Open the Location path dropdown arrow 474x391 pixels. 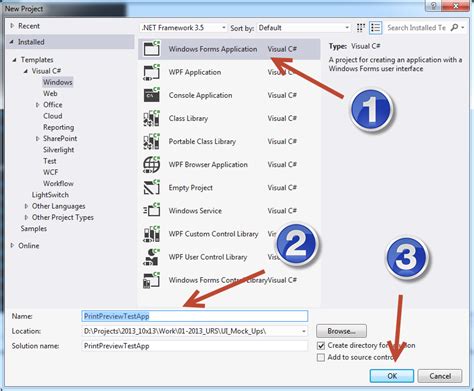[304, 331]
